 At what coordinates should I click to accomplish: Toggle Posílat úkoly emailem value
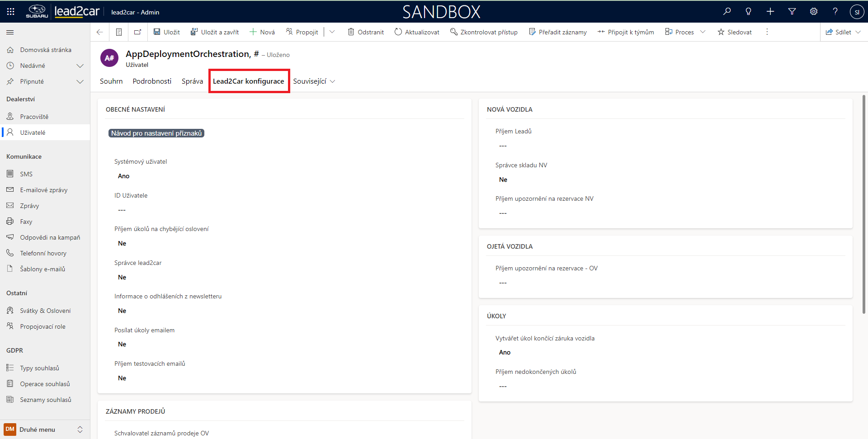click(122, 345)
